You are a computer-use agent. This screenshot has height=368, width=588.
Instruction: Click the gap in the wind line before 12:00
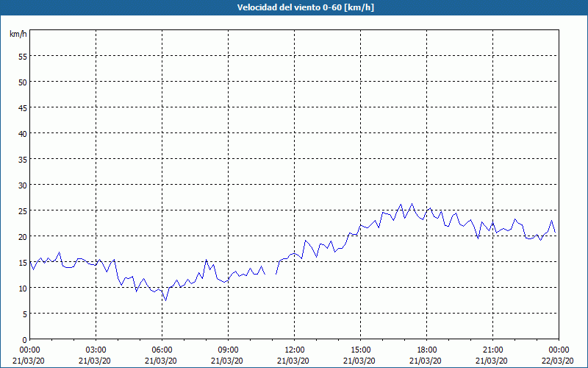(270, 274)
